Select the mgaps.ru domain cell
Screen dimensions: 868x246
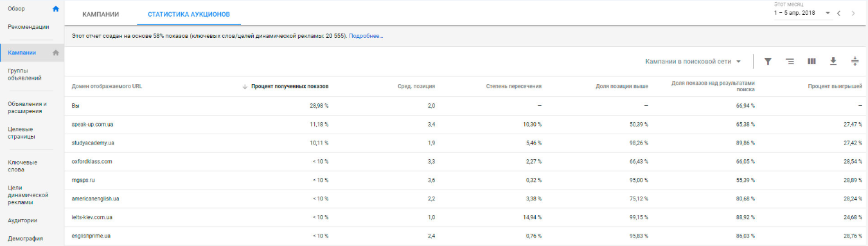[84, 180]
